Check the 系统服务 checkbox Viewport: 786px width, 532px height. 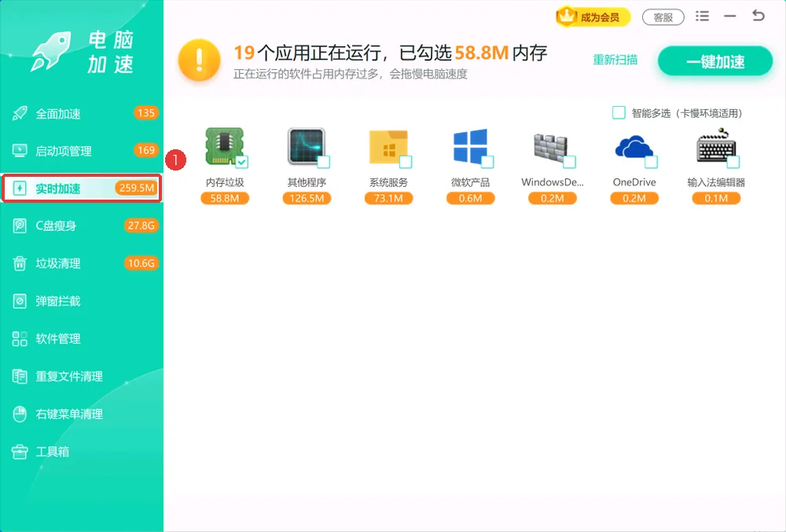(406, 162)
